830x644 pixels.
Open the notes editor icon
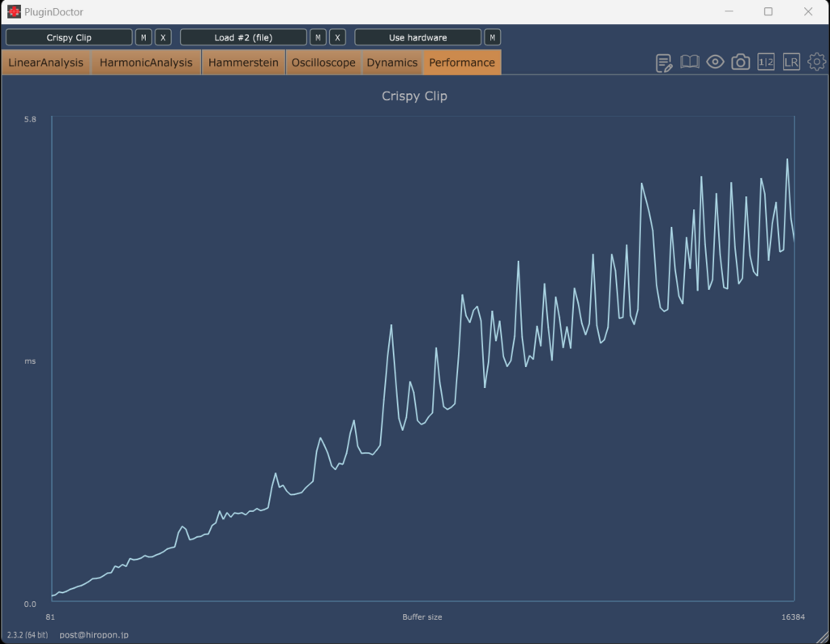pos(664,63)
